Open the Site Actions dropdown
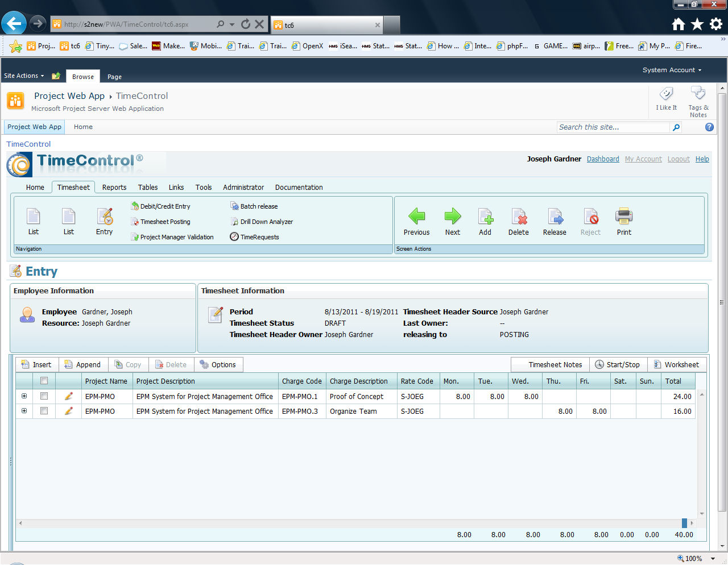The height and width of the screenshot is (565, 728). [x=24, y=76]
